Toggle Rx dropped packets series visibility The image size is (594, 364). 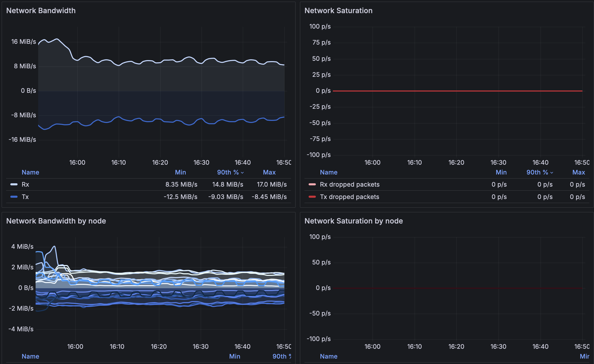pos(350,184)
